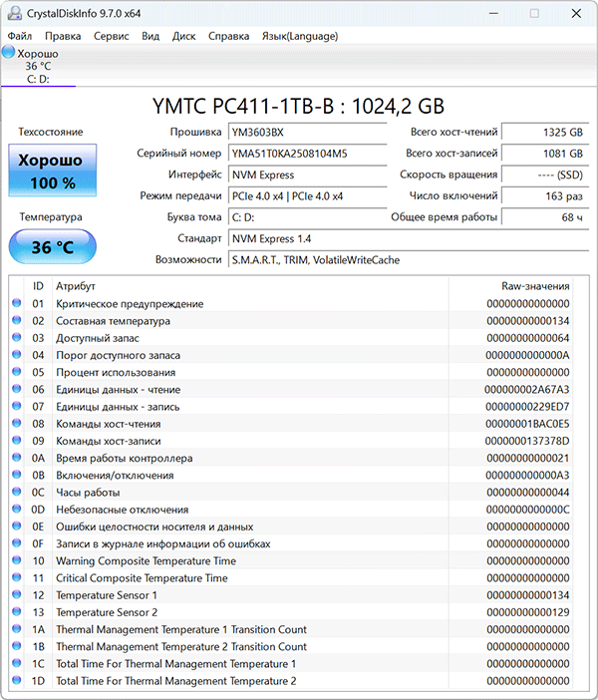Viewport: 598px width, 700px height.
Task: Click status orb of attribute 02 row
Action: click(17, 320)
